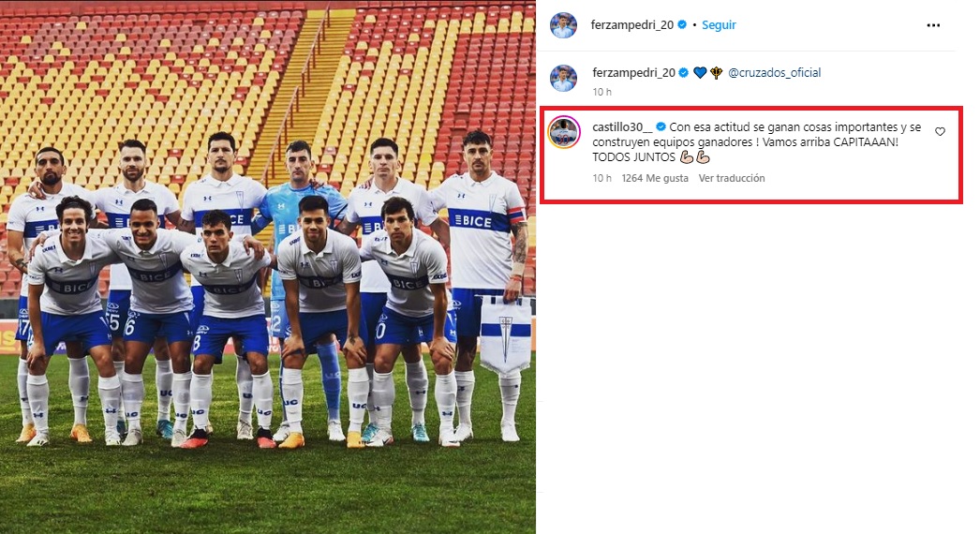Click the trophy emoji in the caption
Image resolution: width=980 pixels, height=534 pixels.
(x=716, y=72)
